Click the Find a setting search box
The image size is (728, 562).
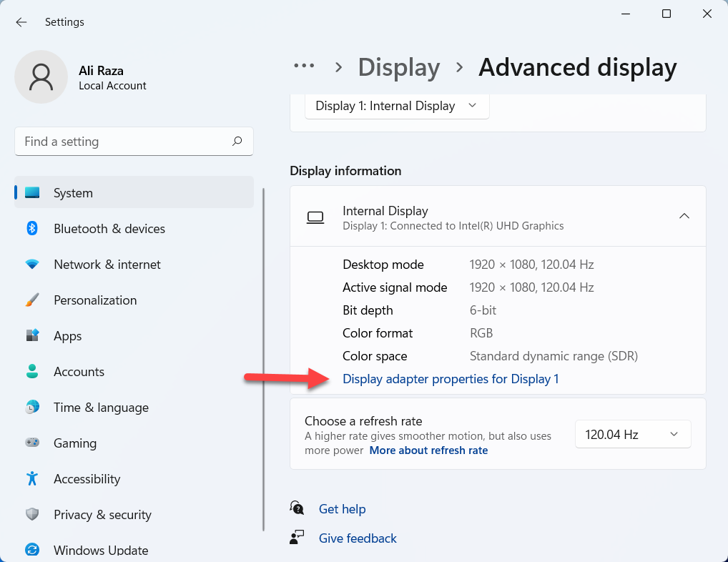coord(134,141)
